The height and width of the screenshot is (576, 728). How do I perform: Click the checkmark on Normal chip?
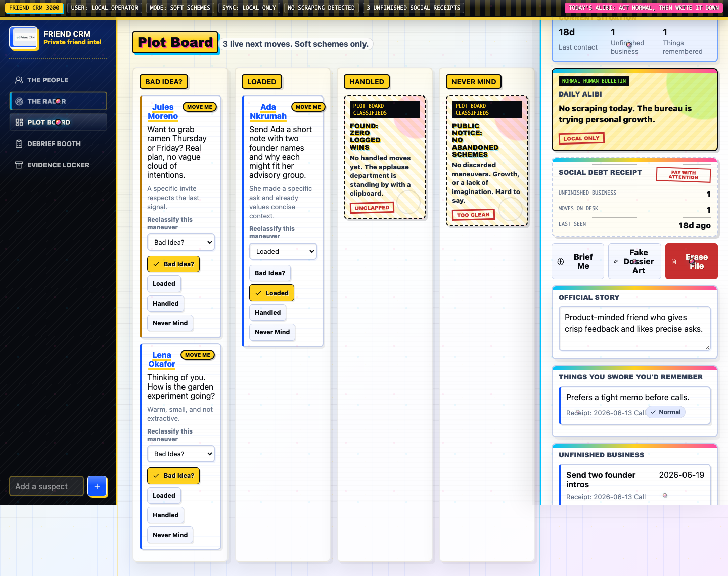[x=653, y=412]
